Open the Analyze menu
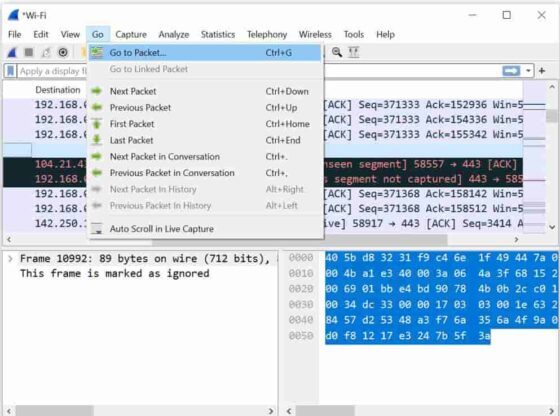The height and width of the screenshot is (416, 560). point(174,34)
